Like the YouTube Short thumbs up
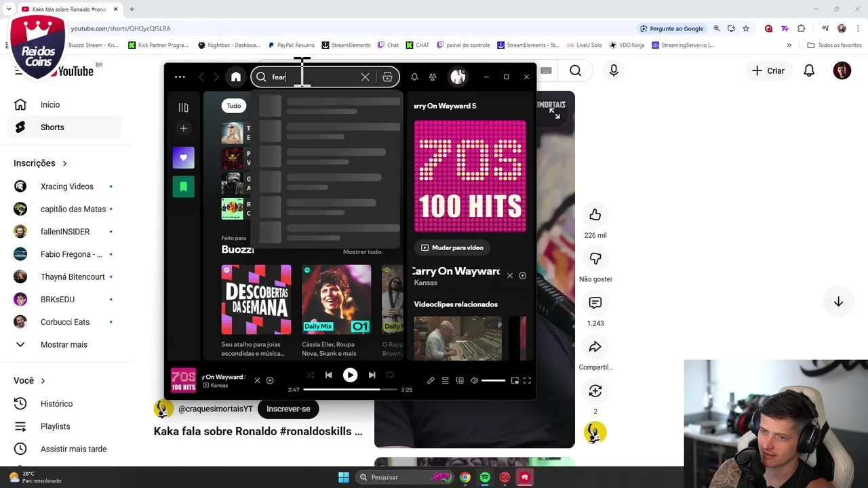Image resolution: width=868 pixels, height=488 pixels. pos(595,215)
